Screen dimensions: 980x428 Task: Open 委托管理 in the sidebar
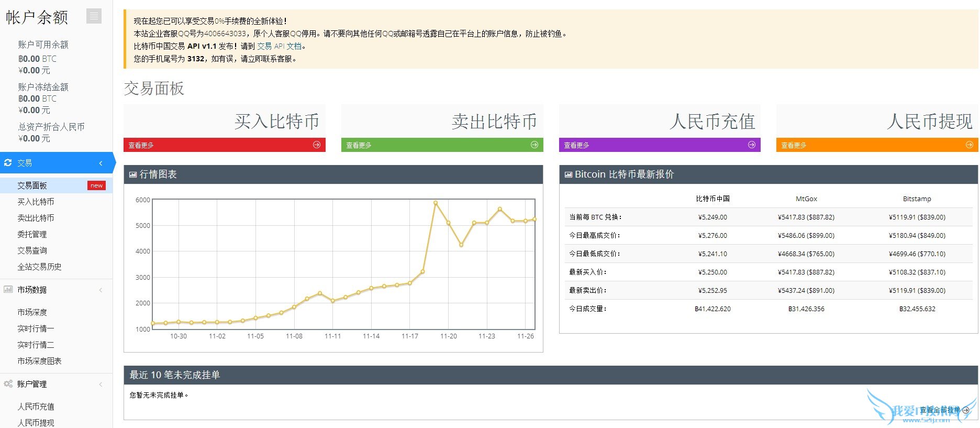pos(32,234)
